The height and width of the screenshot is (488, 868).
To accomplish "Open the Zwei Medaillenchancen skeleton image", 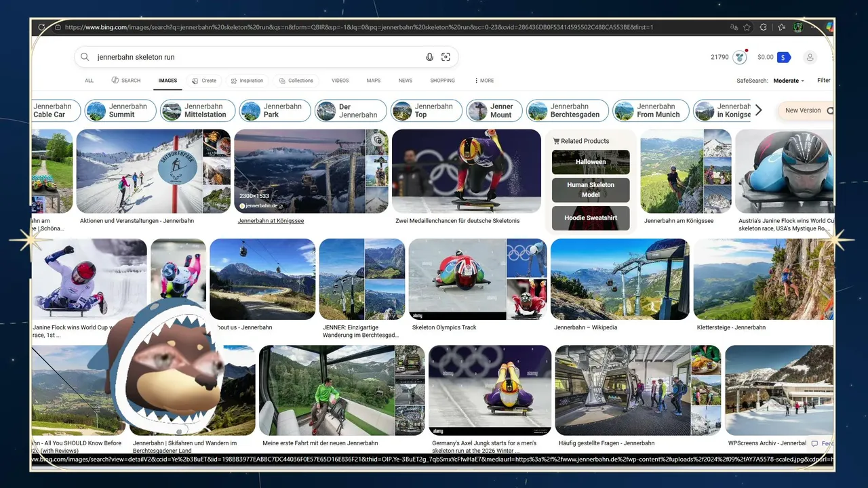I will [x=467, y=171].
